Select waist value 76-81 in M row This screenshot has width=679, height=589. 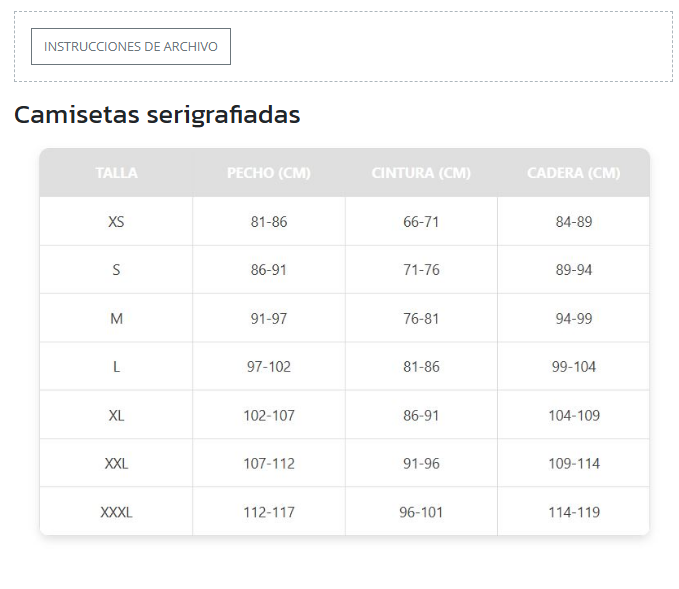(x=421, y=319)
